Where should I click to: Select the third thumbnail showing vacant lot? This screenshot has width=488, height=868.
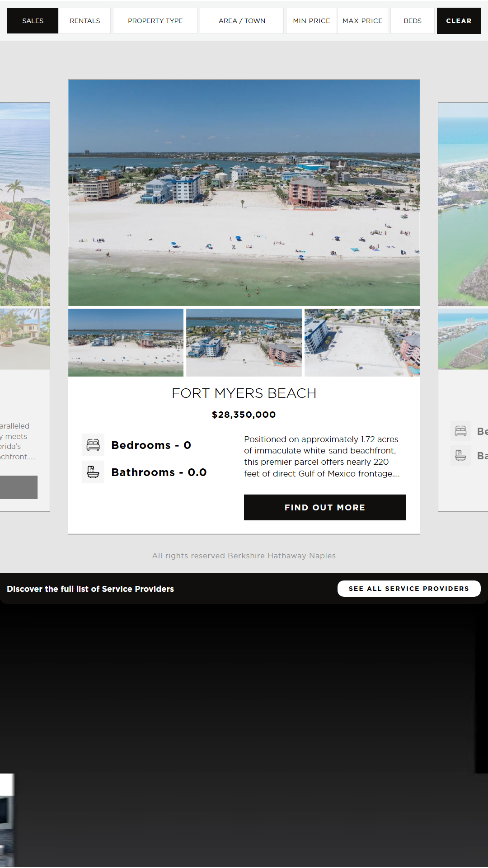pos(362,343)
